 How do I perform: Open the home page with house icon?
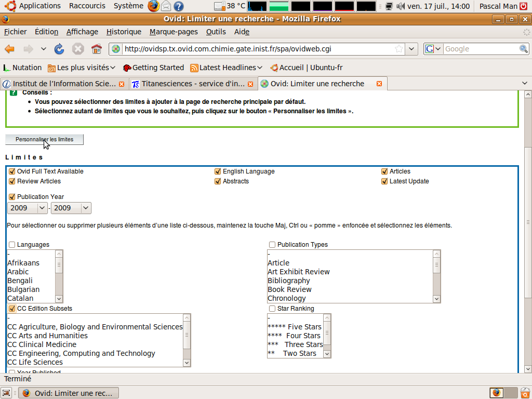[x=96, y=49]
